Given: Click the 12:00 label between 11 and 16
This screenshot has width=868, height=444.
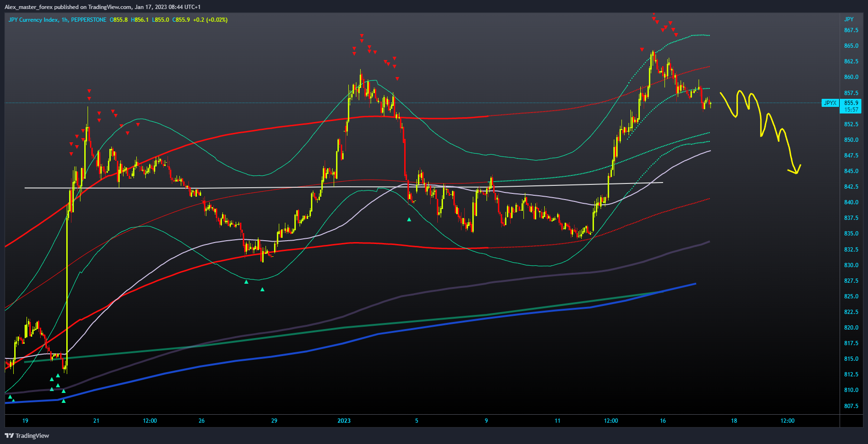Looking at the screenshot, I should tap(611, 421).
